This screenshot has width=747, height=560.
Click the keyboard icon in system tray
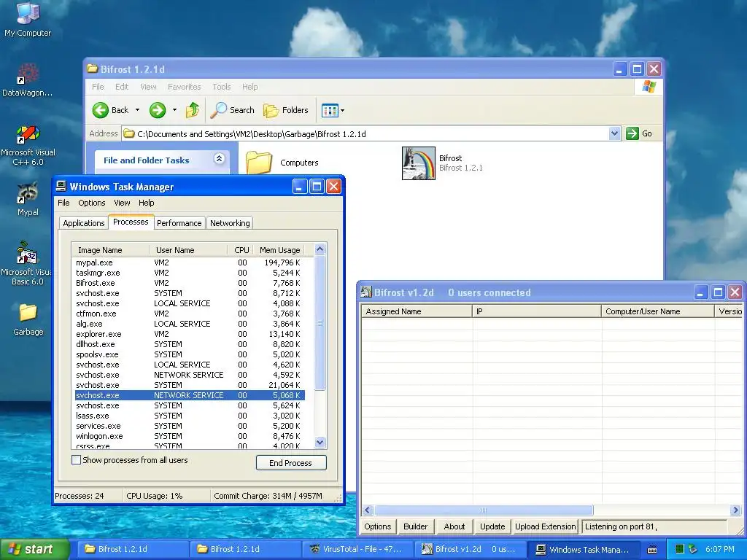pos(652,550)
